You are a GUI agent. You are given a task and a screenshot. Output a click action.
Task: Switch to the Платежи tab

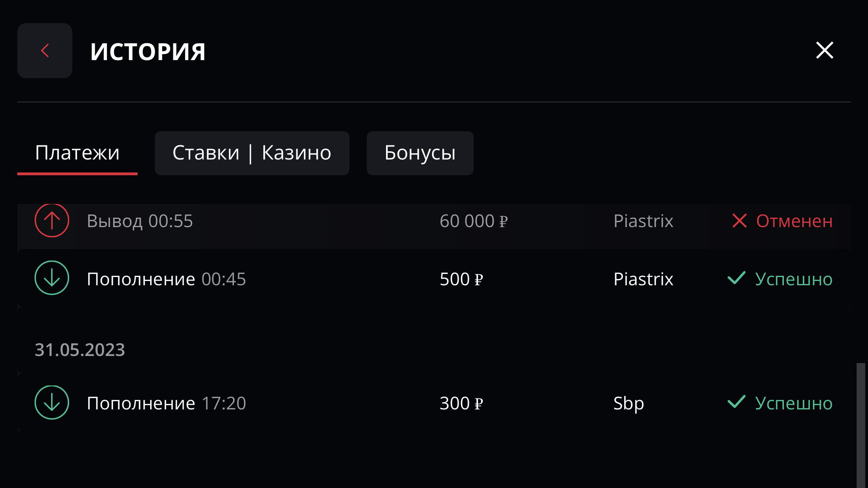pos(77,153)
